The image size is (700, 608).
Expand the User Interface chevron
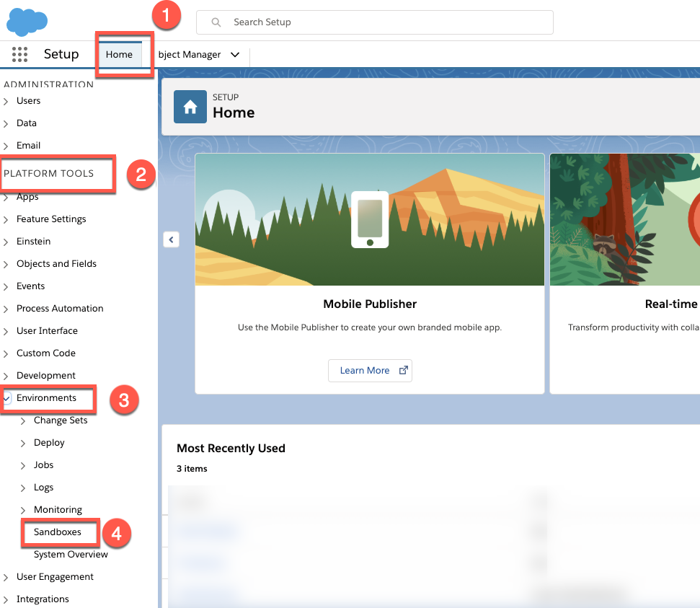tap(6, 332)
